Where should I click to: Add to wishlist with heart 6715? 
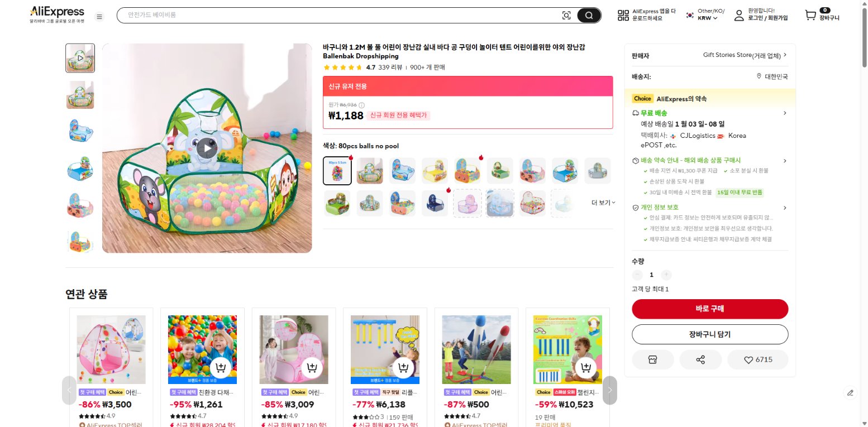(x=758, y=360)
